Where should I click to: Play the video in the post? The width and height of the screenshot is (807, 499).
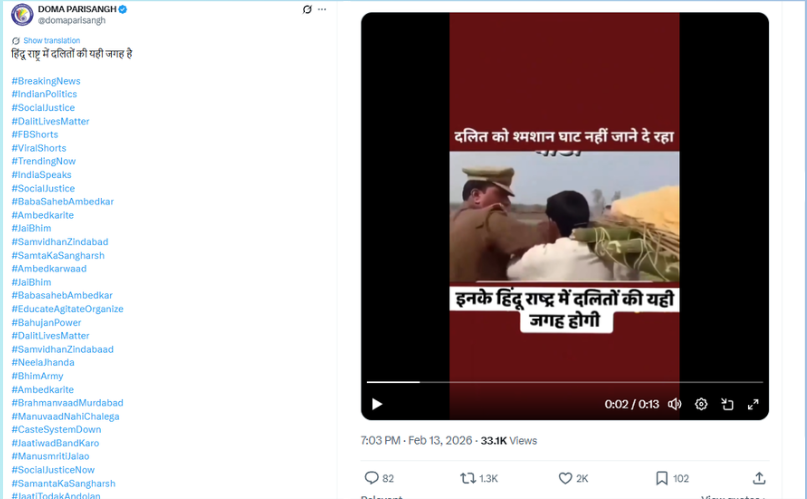click(x=377, y=404)
